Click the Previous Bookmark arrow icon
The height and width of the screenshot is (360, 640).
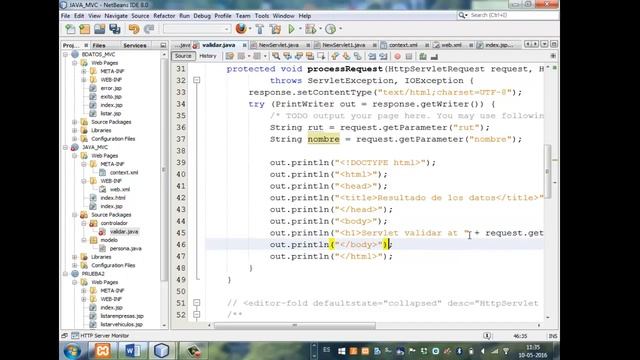(x=335, y=56)
